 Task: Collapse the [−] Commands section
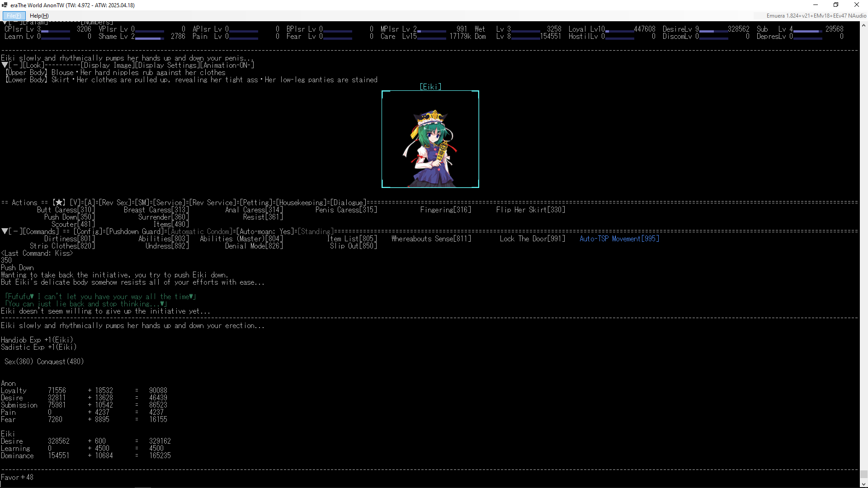click(15, 231)
